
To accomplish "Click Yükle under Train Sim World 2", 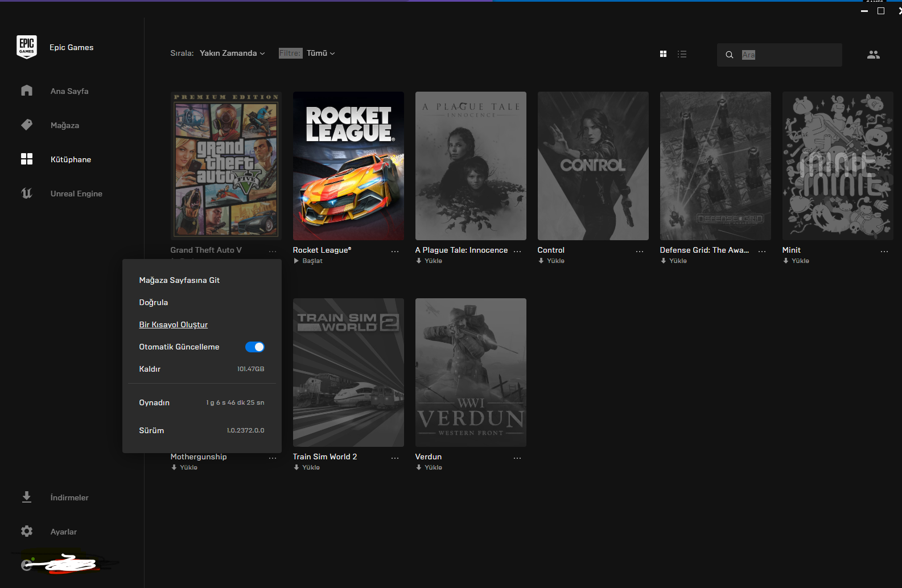I will click(x=307, y=467).
